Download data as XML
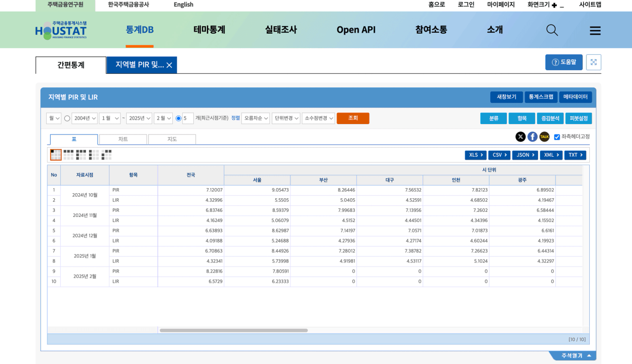Viewport: 632px width, 364px height. click(551, 155)
